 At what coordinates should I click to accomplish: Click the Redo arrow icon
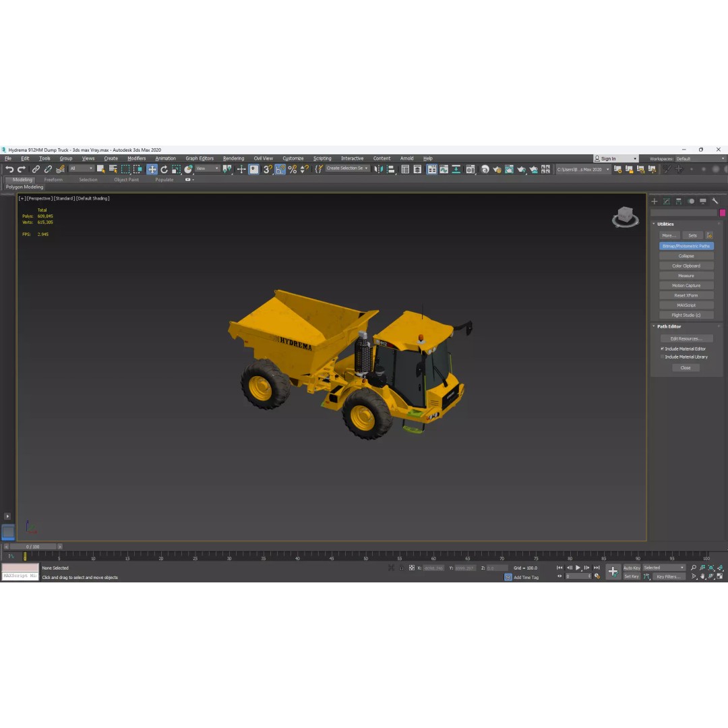pos(22,169)
